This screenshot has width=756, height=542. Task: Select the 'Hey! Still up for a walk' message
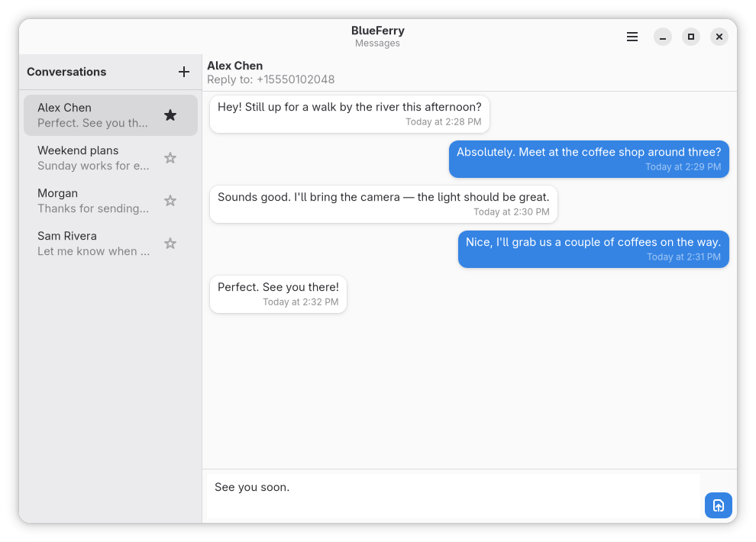tap(350, 115)
